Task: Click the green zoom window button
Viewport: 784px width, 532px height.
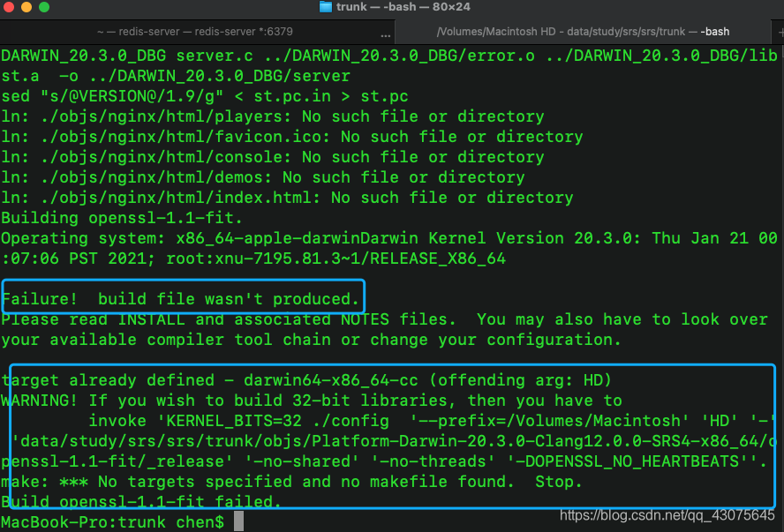Action: click(x=44, y=7)
